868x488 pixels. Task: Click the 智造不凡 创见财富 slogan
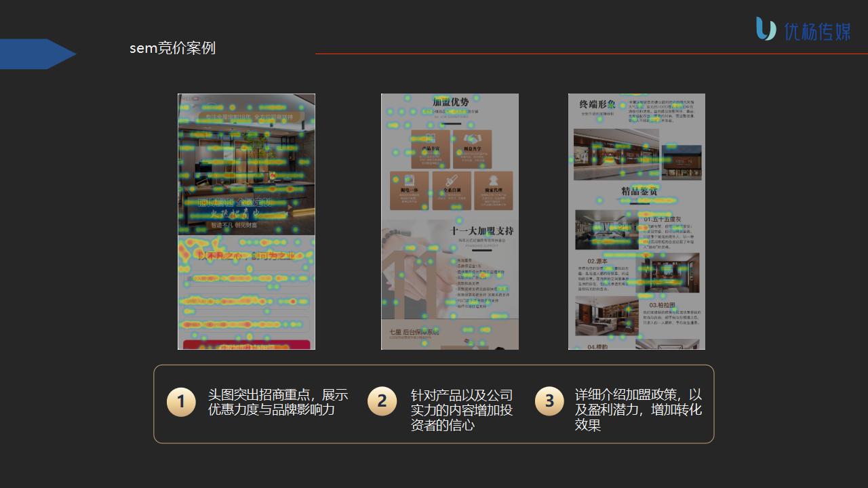click(234, 225)
